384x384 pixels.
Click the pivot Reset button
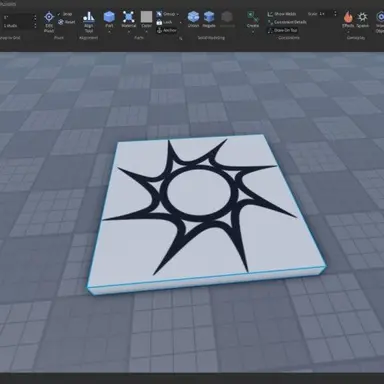(66, 22)
